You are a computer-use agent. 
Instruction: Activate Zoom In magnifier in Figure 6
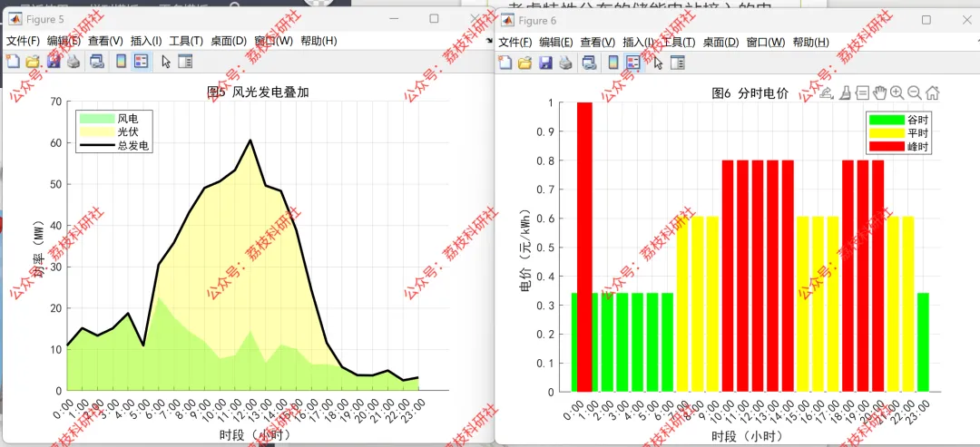point(897,93)
